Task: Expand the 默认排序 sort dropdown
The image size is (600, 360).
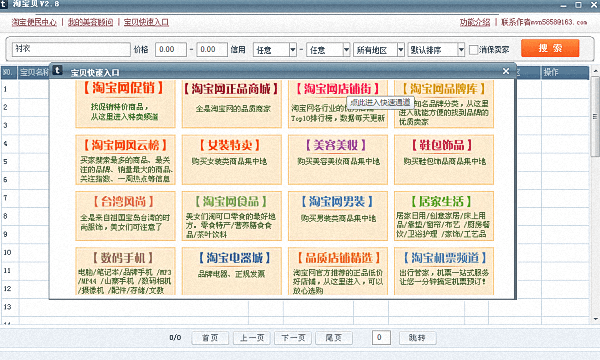Action: click(436, 50)
